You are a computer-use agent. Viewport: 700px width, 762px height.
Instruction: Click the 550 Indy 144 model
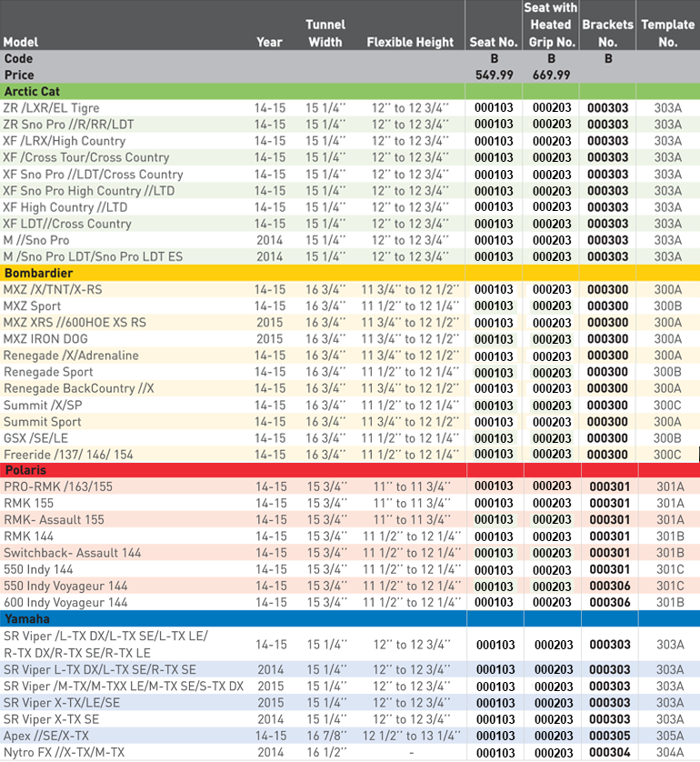click(38, 569)
